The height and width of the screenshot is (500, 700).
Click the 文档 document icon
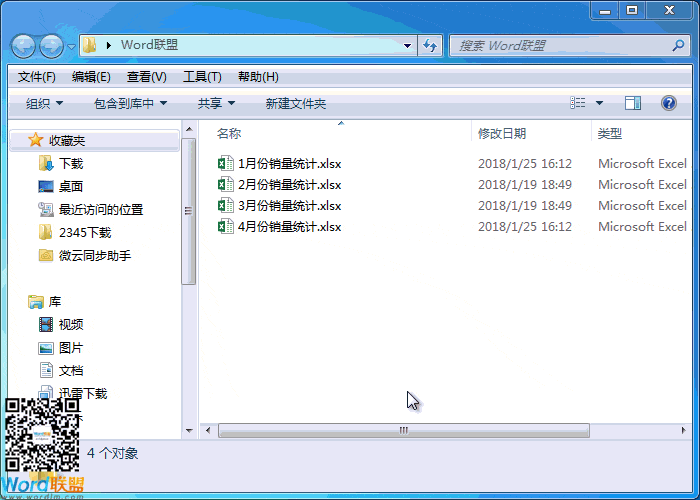(46, 370)
